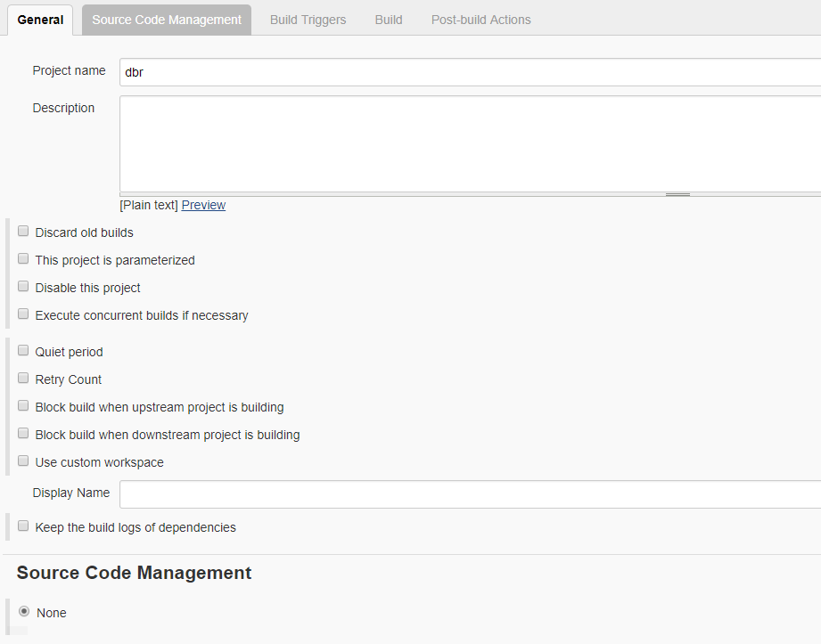The height and width of the screenshot is (644, 821).
Task: Switch to the General tab
Action: [x=40, y=20]
